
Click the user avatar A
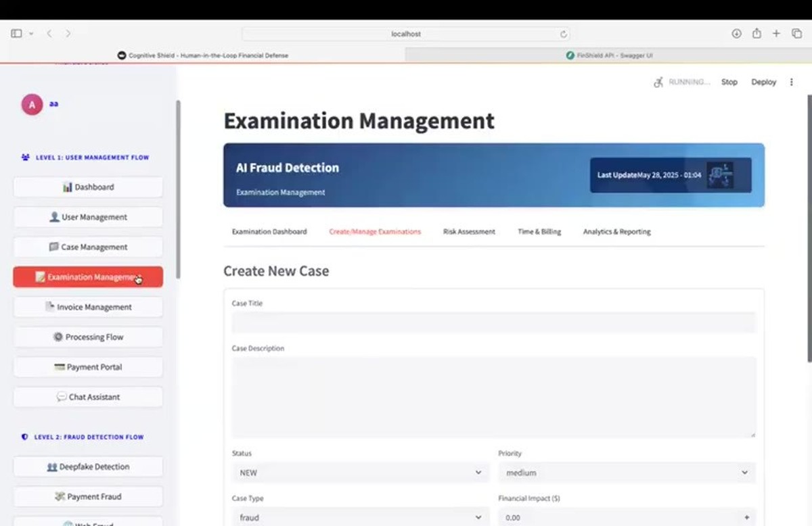coord(32,104)
